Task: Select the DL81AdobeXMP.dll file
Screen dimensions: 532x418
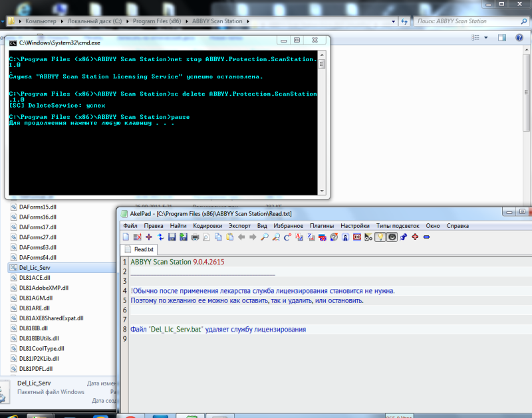Action: [x=44, y=288]
